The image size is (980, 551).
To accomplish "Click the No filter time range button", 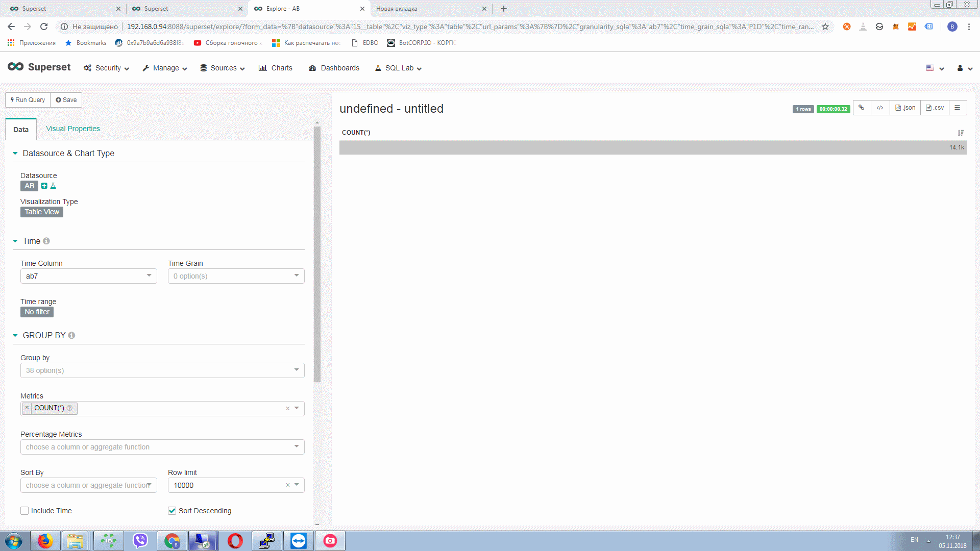I will [37, 312].
